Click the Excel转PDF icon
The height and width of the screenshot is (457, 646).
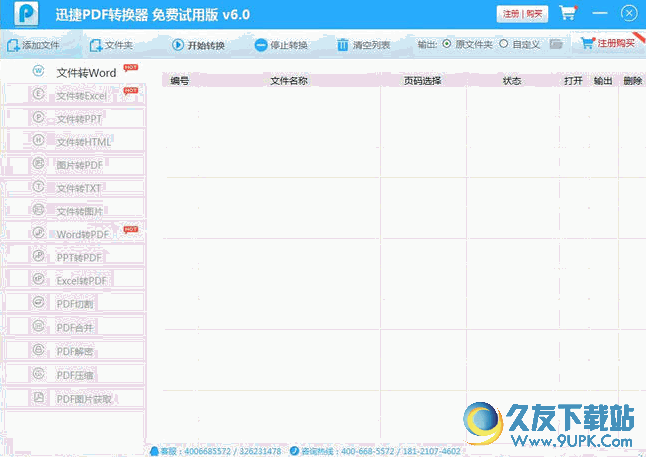click(38, 279)
